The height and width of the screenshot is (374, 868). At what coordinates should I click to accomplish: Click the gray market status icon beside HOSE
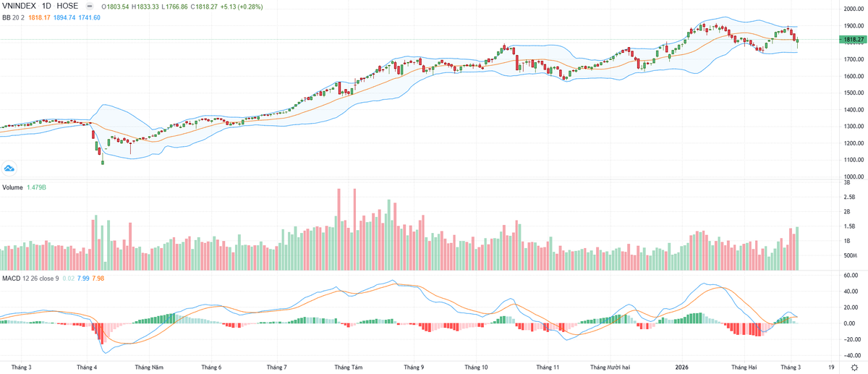89,6
